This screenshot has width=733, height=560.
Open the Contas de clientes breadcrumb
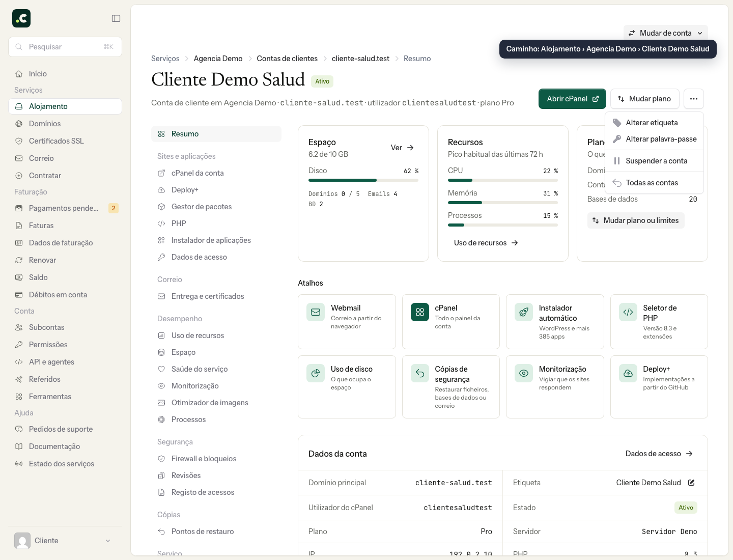point(287,59)
